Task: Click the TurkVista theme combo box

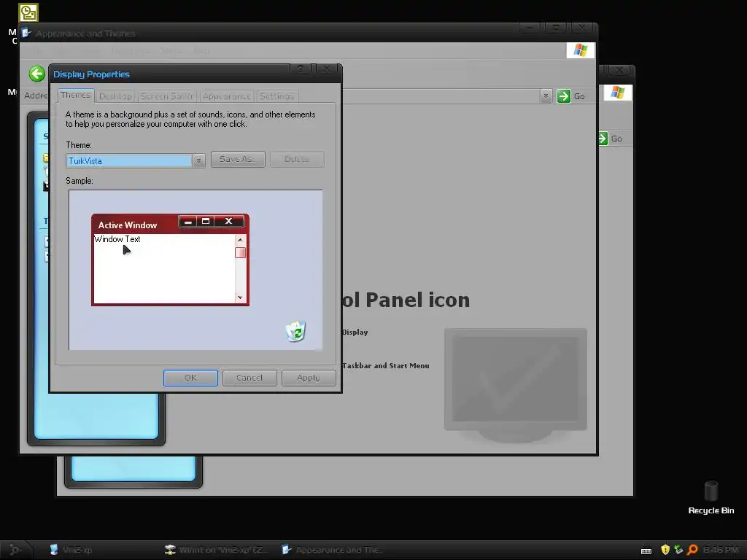Action: (x=135, y=161)
